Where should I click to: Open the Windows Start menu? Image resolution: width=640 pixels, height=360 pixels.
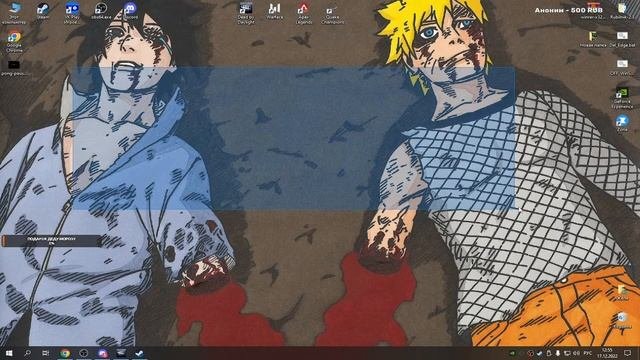(9, 353)
